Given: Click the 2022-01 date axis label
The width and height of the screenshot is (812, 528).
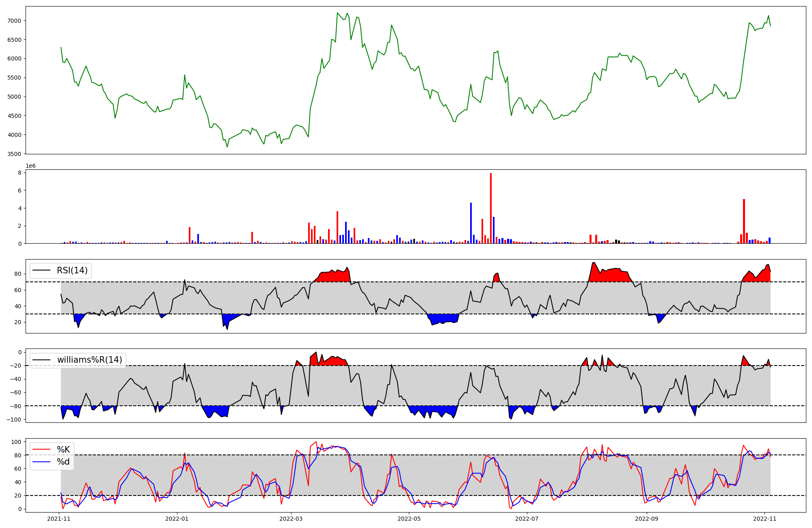Looking at the screenshot, I should pos(177,519).
